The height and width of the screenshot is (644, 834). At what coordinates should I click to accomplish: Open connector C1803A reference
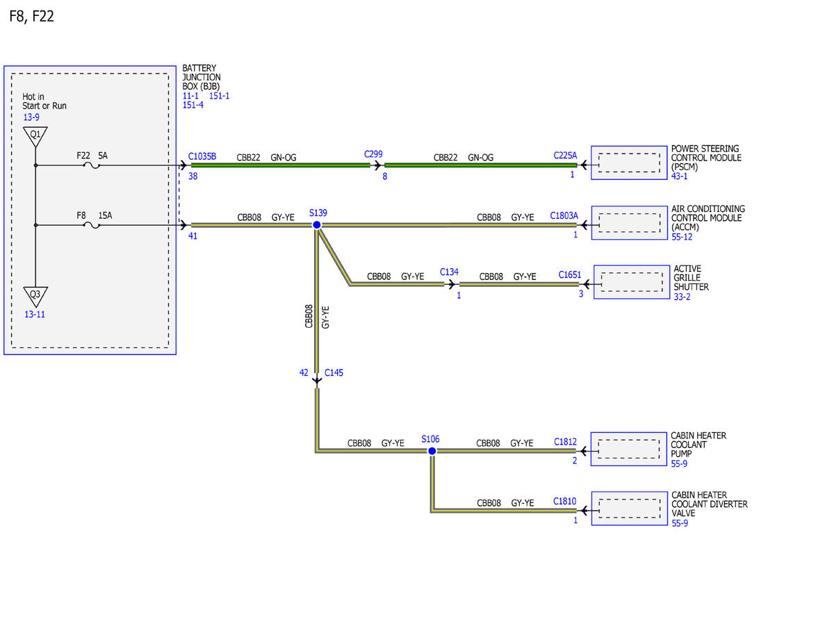[x=564, y=216]
